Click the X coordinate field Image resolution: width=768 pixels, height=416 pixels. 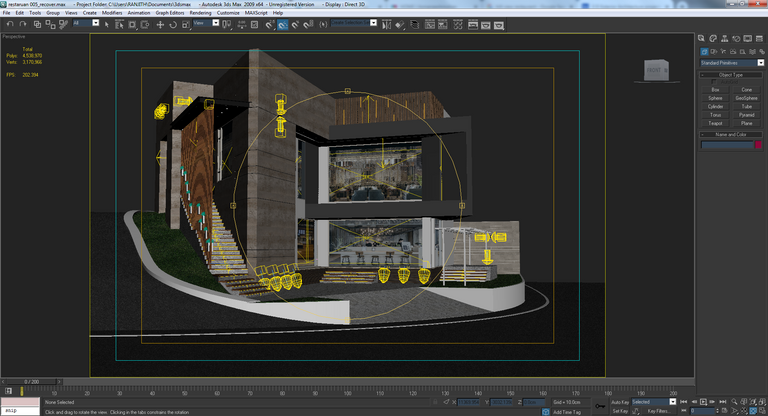coord(469,402)
